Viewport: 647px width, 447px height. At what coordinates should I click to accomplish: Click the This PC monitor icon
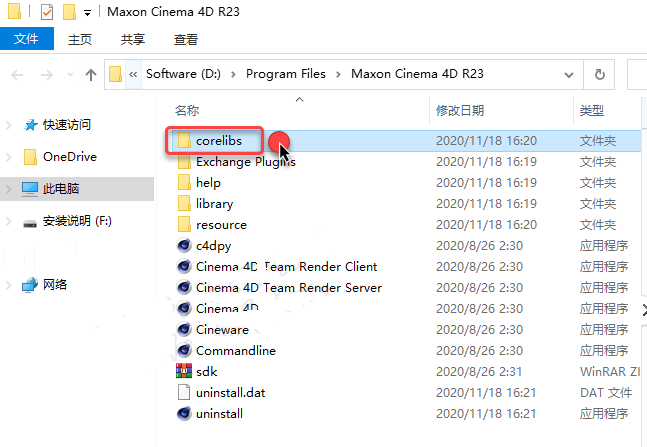(x=30, y=189)
